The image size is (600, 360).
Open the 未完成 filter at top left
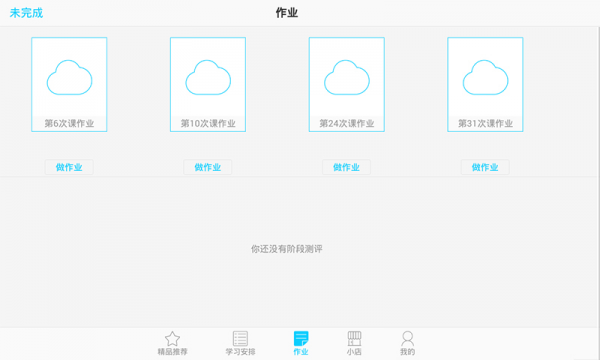click(26, 13)
